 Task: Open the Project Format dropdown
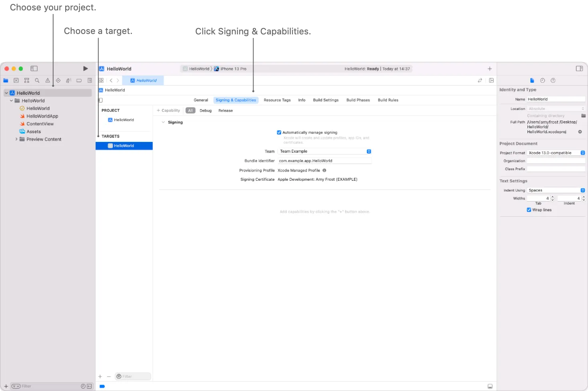[556, 153]
